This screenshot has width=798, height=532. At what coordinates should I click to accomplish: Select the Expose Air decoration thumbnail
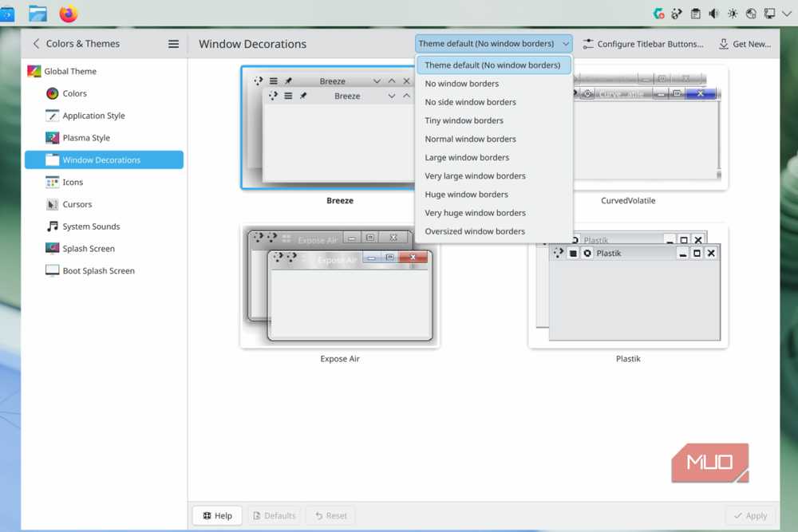[340, 286]
